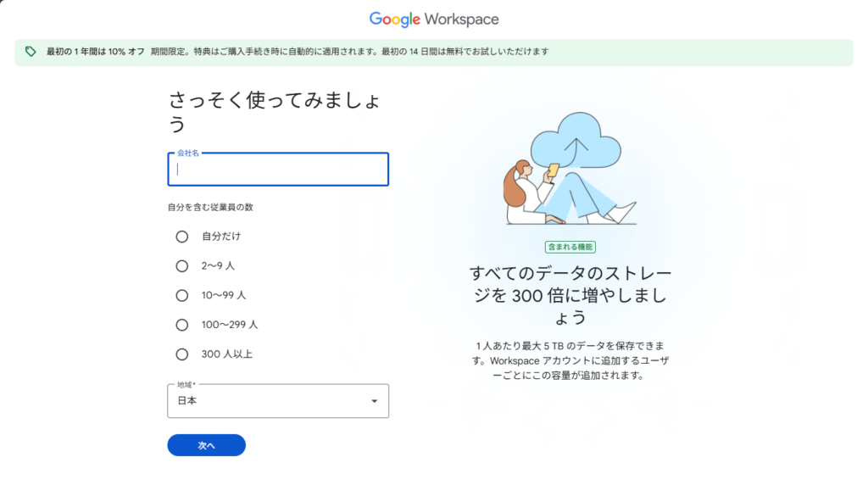
Task: Focus the 会社名 input field
Action: point(278,170)
